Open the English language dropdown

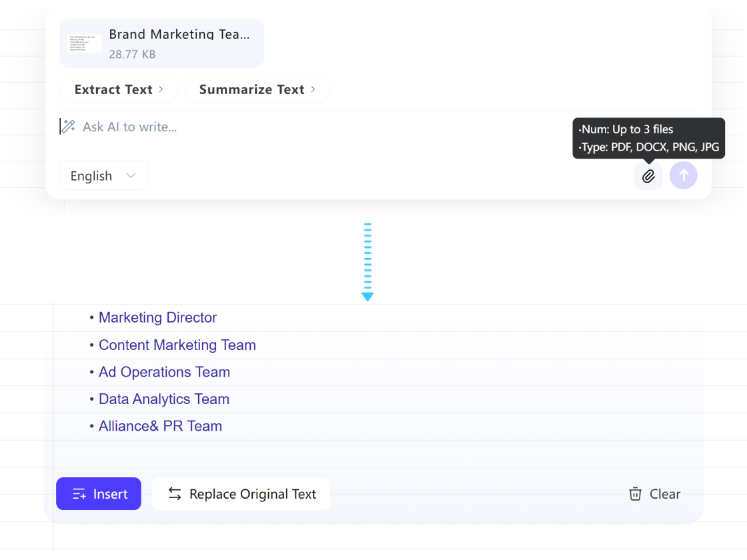104,176
